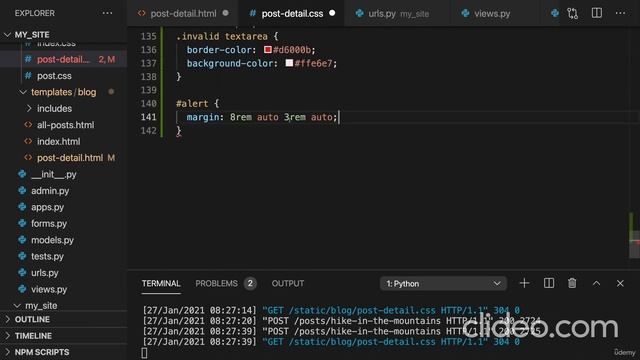This screenshot has width=640, height=360.
Task: Split the editor to the right
Action: 597,13
